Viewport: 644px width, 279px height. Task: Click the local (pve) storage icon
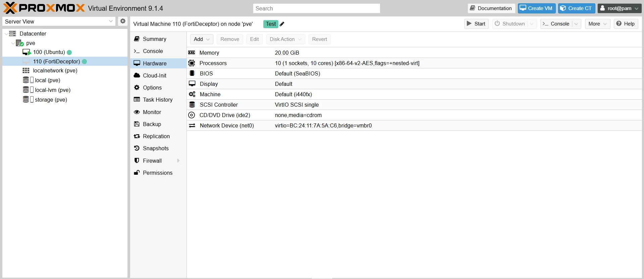(26, 80)
